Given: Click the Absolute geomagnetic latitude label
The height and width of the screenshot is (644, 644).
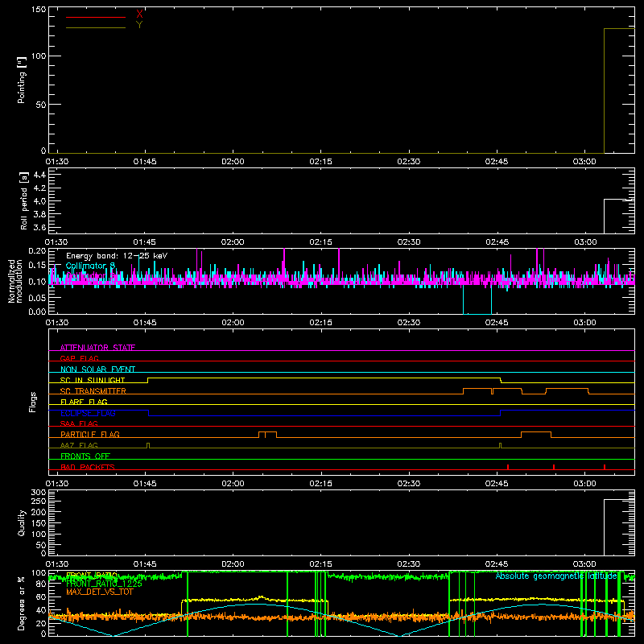Looking at the screenshot, I should [556, 576].
